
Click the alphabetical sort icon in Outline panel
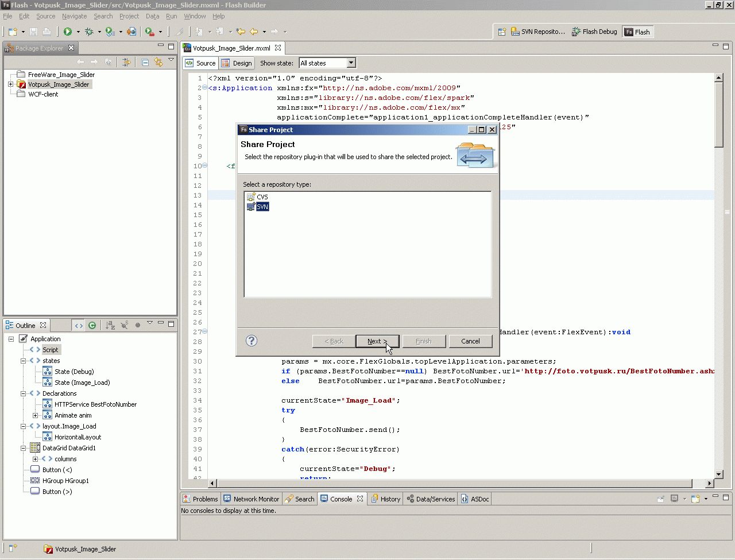110,325
